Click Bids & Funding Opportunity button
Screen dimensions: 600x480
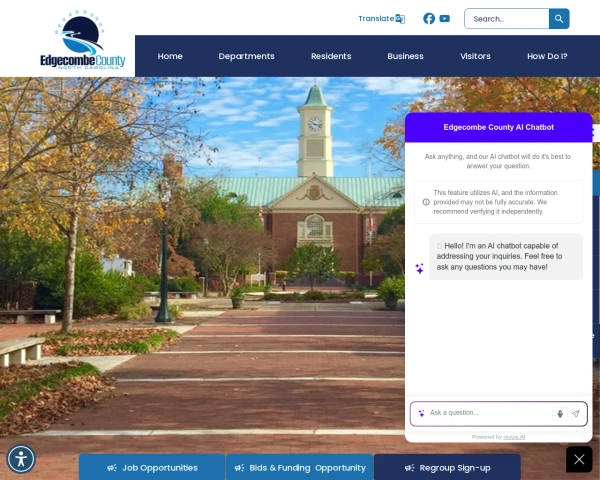(300, 467)
